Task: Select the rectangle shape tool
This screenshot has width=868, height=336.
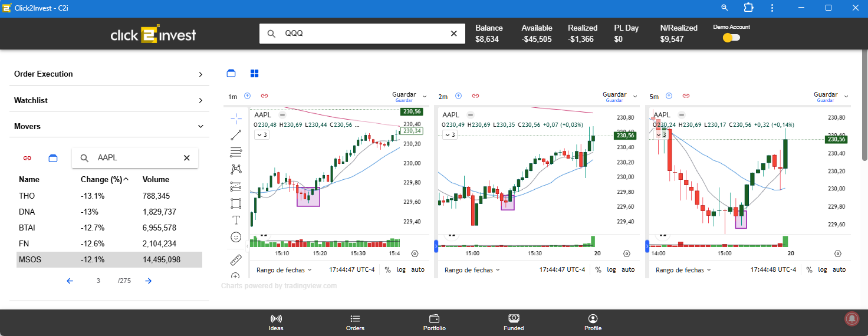Action: pos(236,203)
